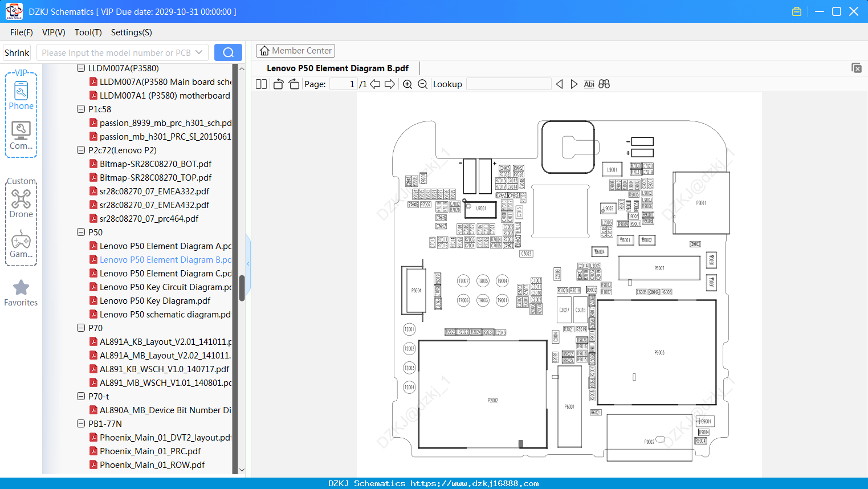The image size is (868, 489).
Task: Open the model number dropdown arrow
Action: click(x=199, y=52)
